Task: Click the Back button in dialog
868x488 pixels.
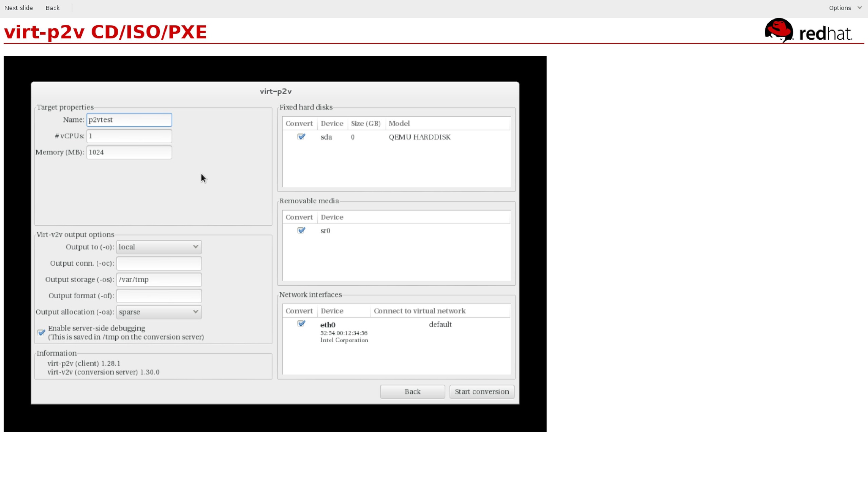Action: 412,392
